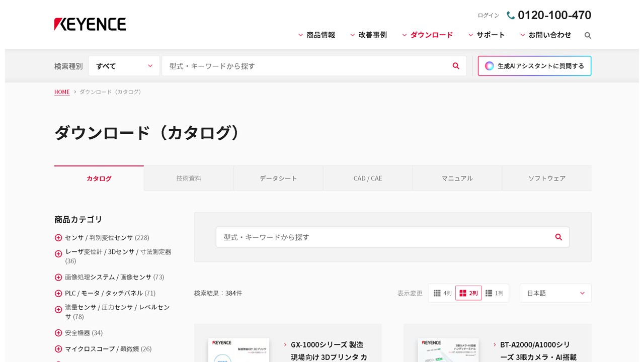Open site search via the magnifier next to お問い合わせ
The width and height of the screenshot is (644, 362).
tap(587, 35)
